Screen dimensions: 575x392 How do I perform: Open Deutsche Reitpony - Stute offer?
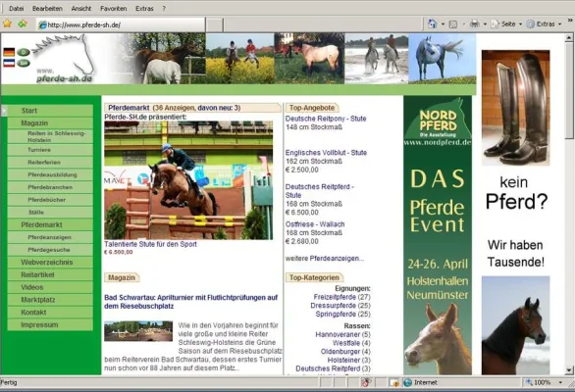(x=326, y=119)
